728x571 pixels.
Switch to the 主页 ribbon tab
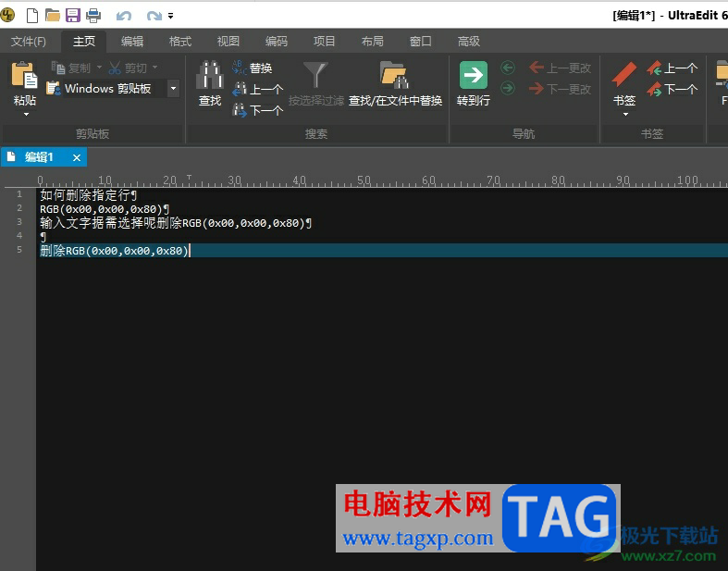pos(84,42)
